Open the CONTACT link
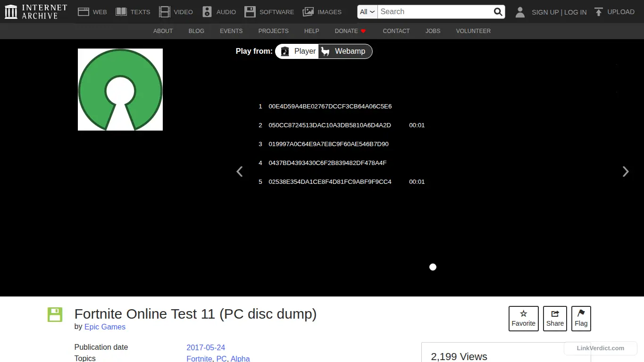Image resolution: width=644 pixels, height=362 pixels. pyautogui.click(x=396, y=31)
